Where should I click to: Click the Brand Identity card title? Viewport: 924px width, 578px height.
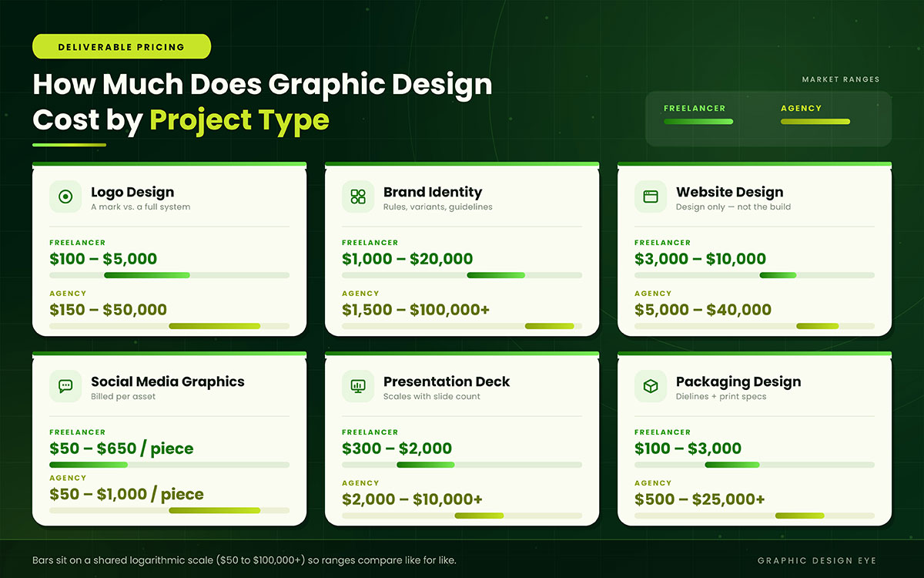point(433,192)
